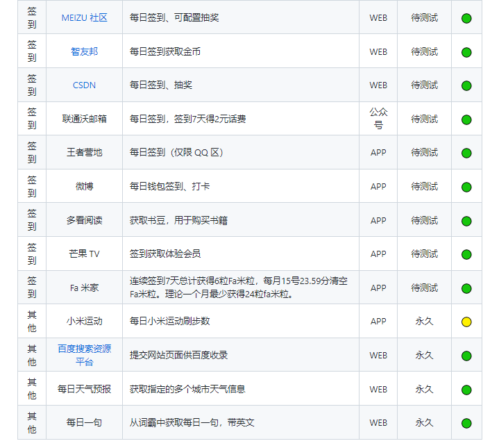Click 签到 category cell in 智友邦 row
Viewport: 499px width, 448px height.
32,51
